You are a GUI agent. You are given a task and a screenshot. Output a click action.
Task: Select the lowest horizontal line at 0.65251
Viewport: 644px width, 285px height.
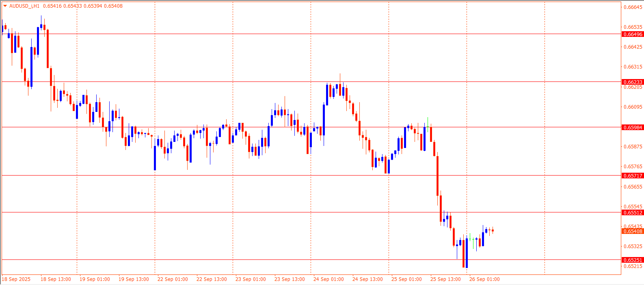coord(284,259)
